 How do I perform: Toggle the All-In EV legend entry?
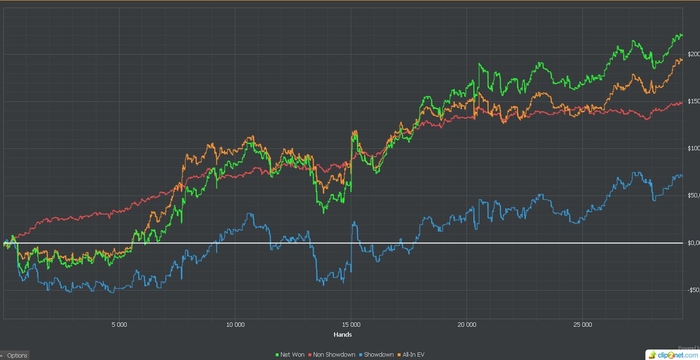pos(410,355)
